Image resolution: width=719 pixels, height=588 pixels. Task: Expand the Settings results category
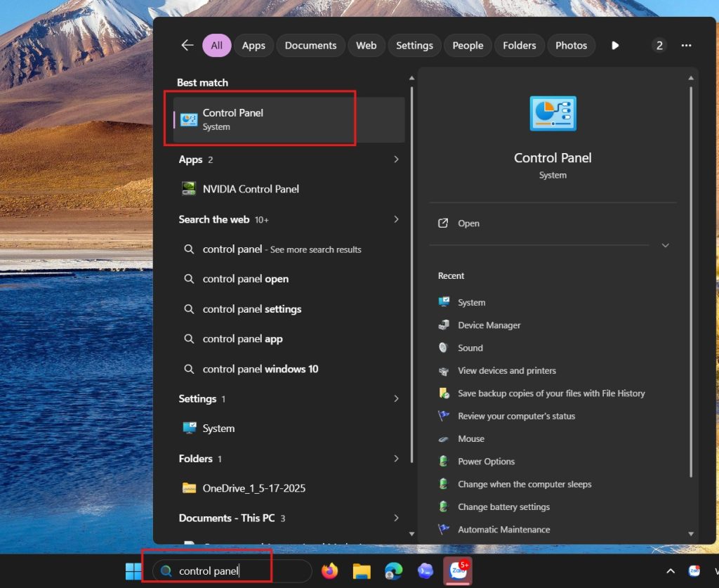tap(396, 398)
